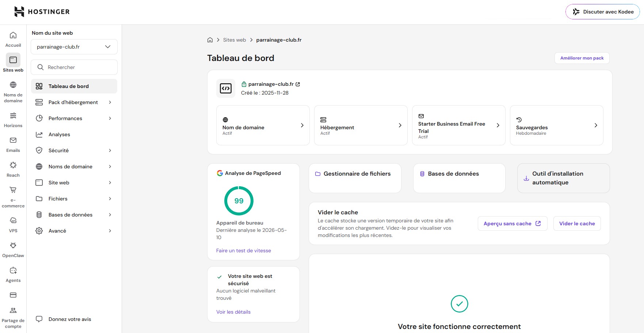Click download icon in auto installer card
Image resolution: width=644 pixels, height=333 pixels.
(x=526, y=178)
